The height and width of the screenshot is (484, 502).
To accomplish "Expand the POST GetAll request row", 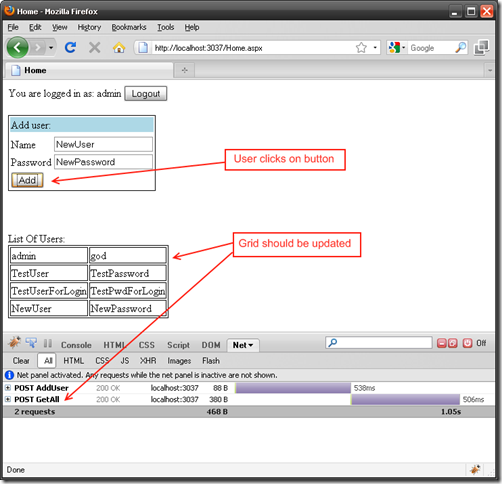I will [x=8, y=399].
